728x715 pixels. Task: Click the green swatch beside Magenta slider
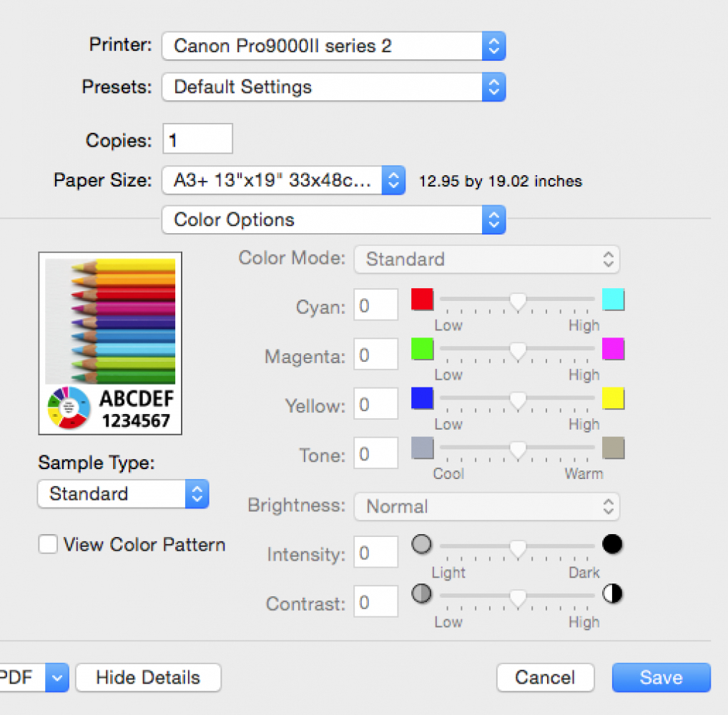pos(422,349)
